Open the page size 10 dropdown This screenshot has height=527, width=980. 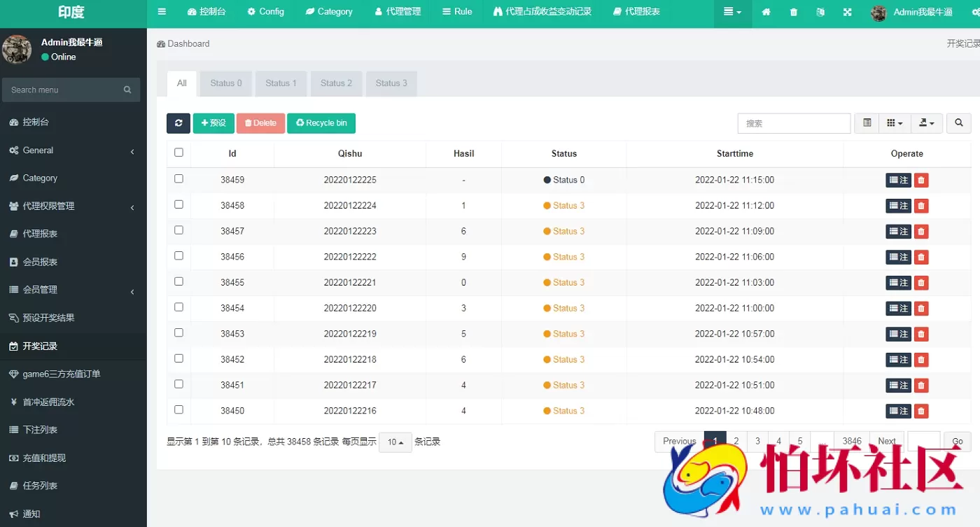pyautogui.click(x=395, y=442)
